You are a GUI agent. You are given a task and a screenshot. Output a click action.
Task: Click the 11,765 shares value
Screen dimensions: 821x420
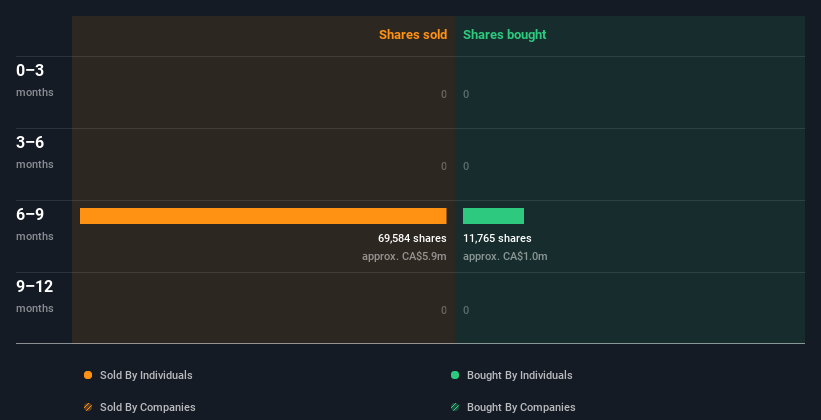tap(497, 238)
